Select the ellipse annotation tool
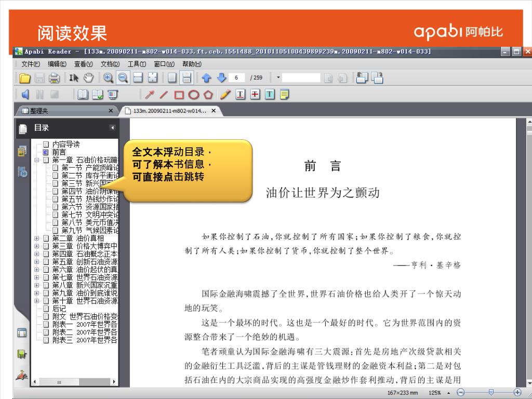Viewport: 532px width, 399px height. [x=194, y=95]
